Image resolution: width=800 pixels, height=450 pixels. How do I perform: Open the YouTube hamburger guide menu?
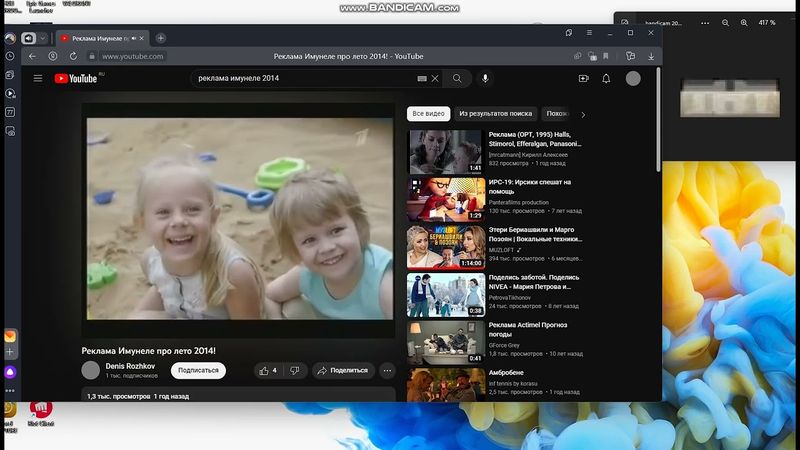tap(38, 78)
